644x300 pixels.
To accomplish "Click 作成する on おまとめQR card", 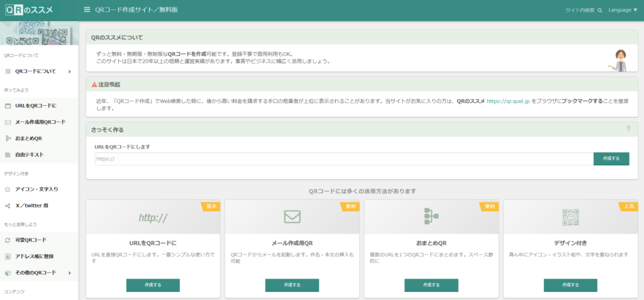I will tap(431, 285).
